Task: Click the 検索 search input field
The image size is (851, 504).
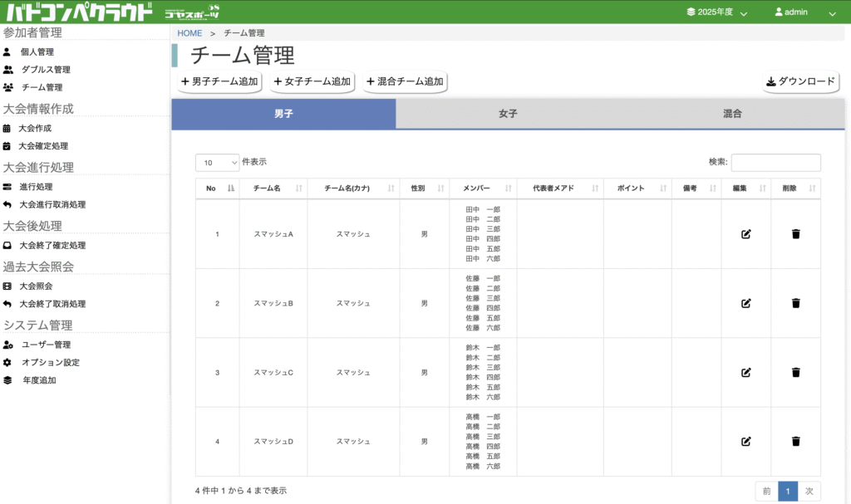Action: [775, 163]
